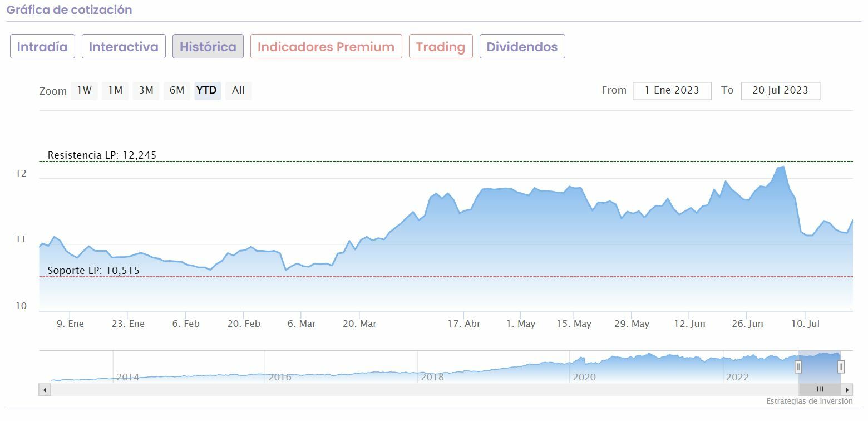Open Estrategias de Inversión credit link
The height and width of the screenshot is (421, 868).
809,401
